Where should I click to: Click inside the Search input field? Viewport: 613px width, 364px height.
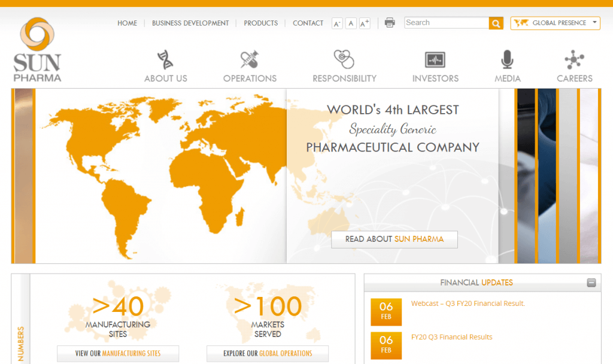[446, 23]
